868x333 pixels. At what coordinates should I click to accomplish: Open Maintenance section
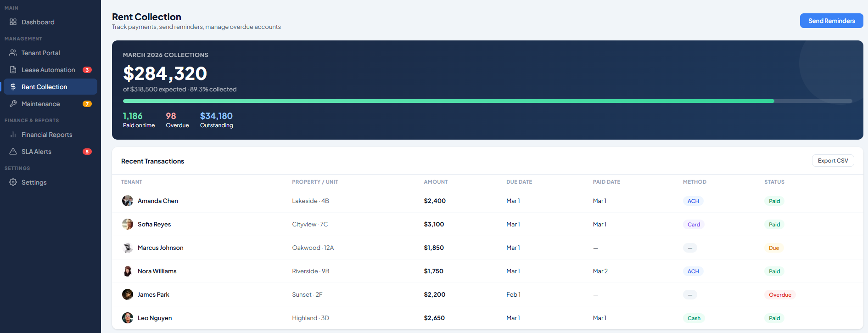click(x=50, y=104)
